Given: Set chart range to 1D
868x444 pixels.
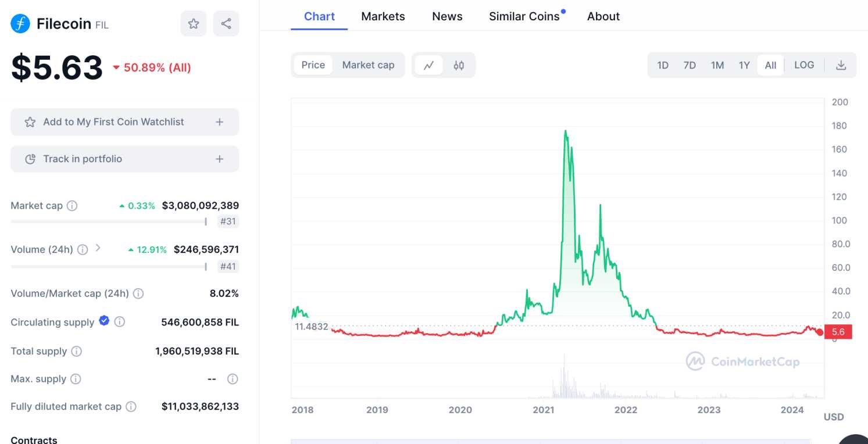Looking at the screenshot, I should (663, 65).
